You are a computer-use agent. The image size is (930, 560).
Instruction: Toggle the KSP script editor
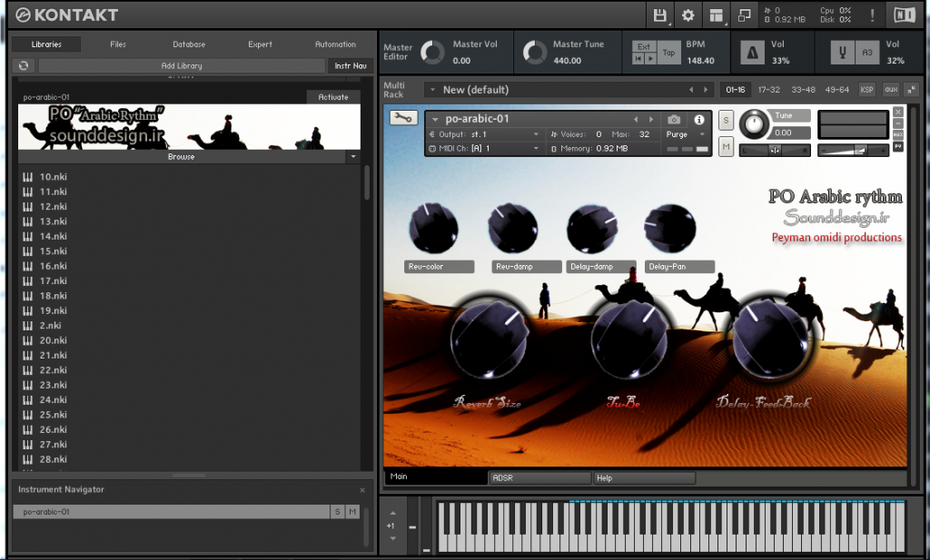tap(866, 90)
